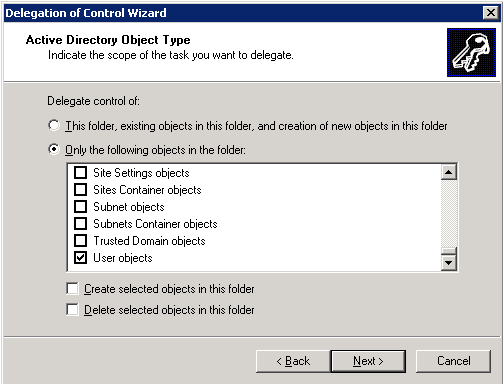The image size is (504, 385).
Task: Click the 'User objects' label text
Action: (x=123, y=258)
